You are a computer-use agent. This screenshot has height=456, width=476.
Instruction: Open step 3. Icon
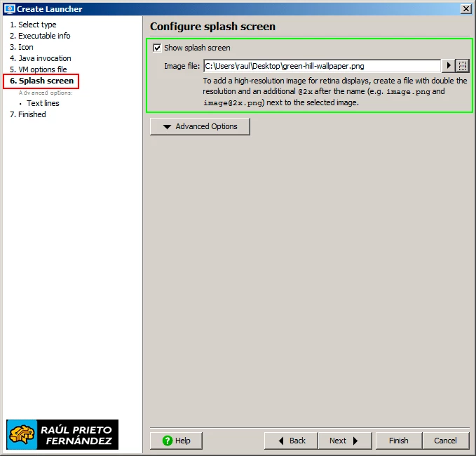(x=22, y=47)
